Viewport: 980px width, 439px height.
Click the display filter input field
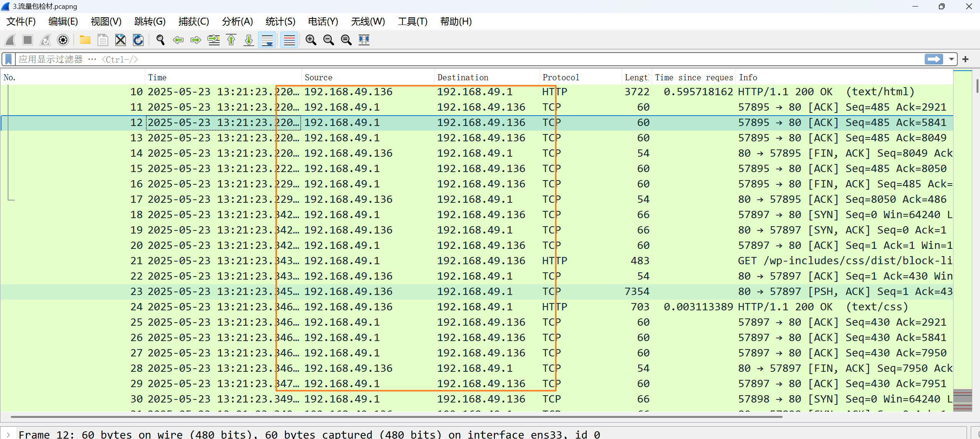click(461, 59)
